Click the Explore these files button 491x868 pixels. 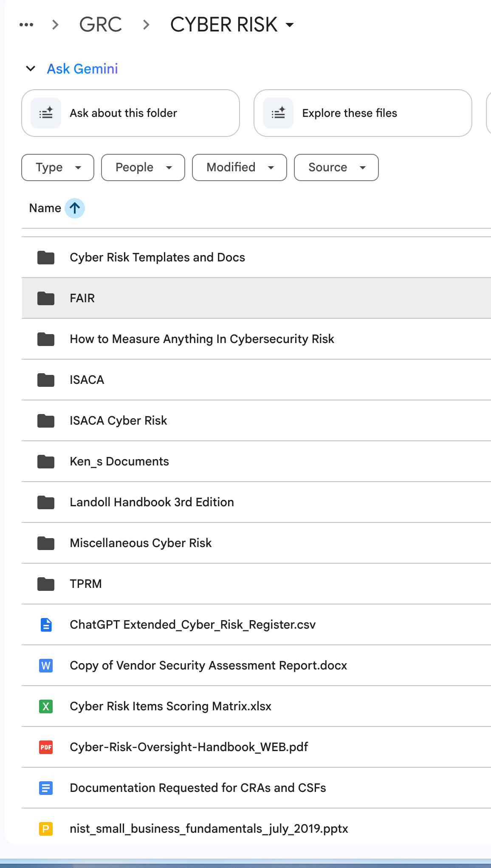[x=363, y=113]
